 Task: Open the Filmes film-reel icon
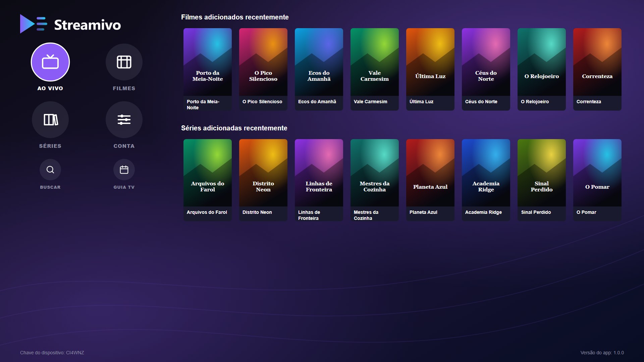point(124,62)
